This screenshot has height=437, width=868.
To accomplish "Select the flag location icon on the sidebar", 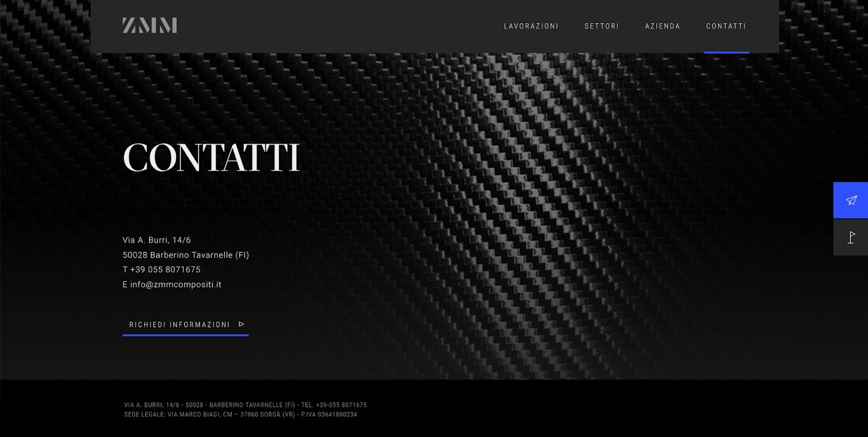I will click(x=850, y=237).
